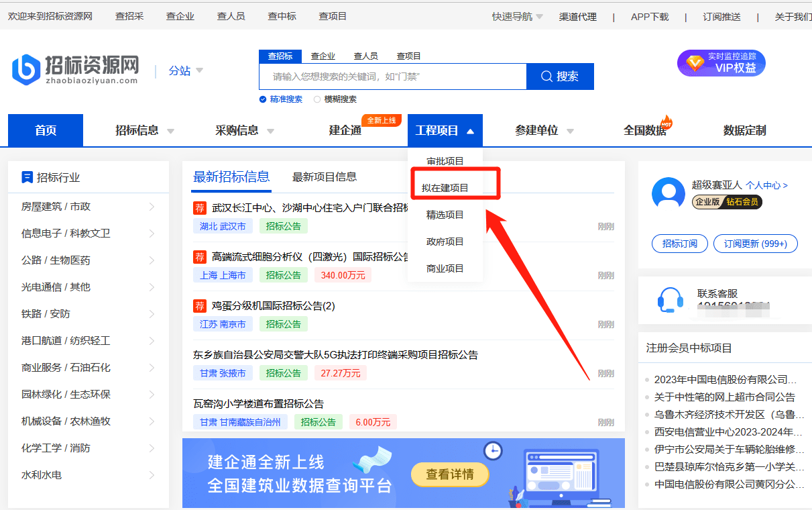Open 全国数据 in main navigation
This screenshot has height=510, width=812.
[645, 131]
